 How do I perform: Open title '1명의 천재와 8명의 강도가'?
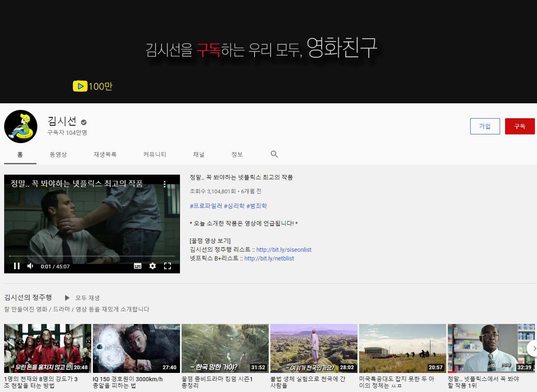(41, 382)
